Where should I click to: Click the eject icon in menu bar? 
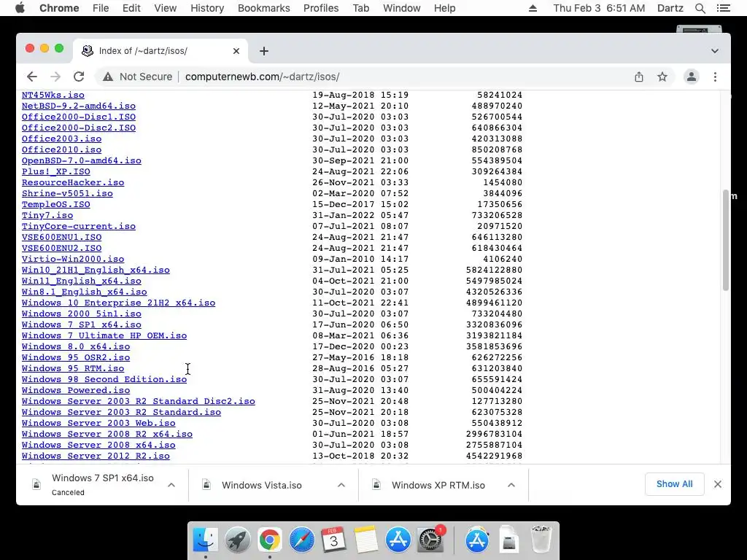[x=533, y=8]
